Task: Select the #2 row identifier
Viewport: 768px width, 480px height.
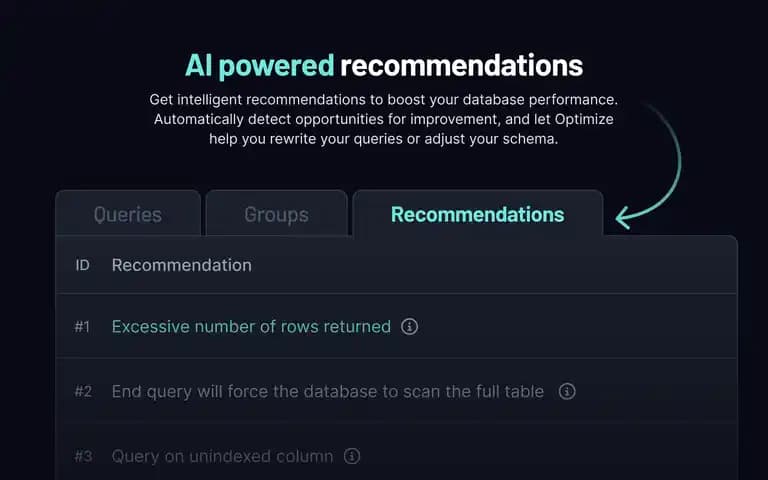Action: (x=83, y=391)
